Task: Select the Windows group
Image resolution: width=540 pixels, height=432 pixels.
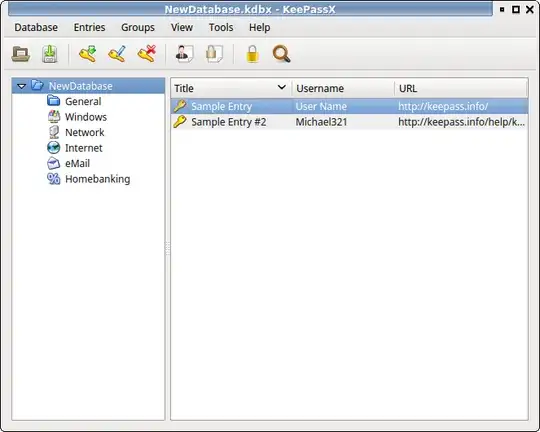Action: [86, 117]
